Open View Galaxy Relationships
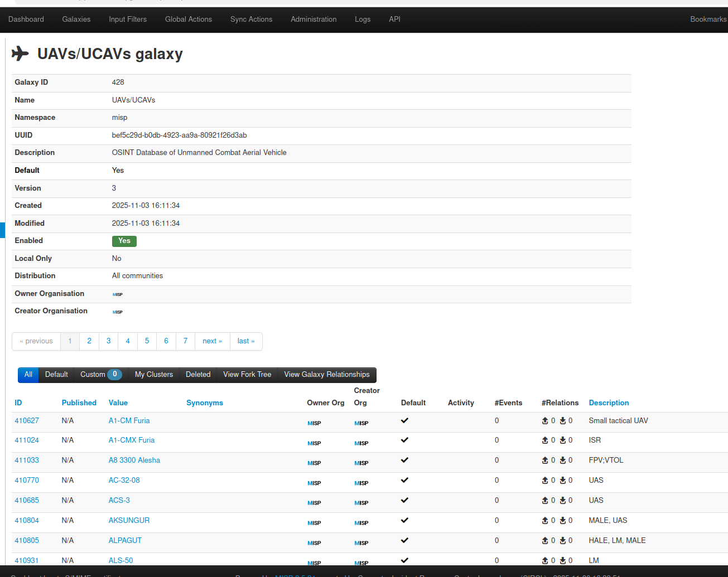 (x=327, y=375)
